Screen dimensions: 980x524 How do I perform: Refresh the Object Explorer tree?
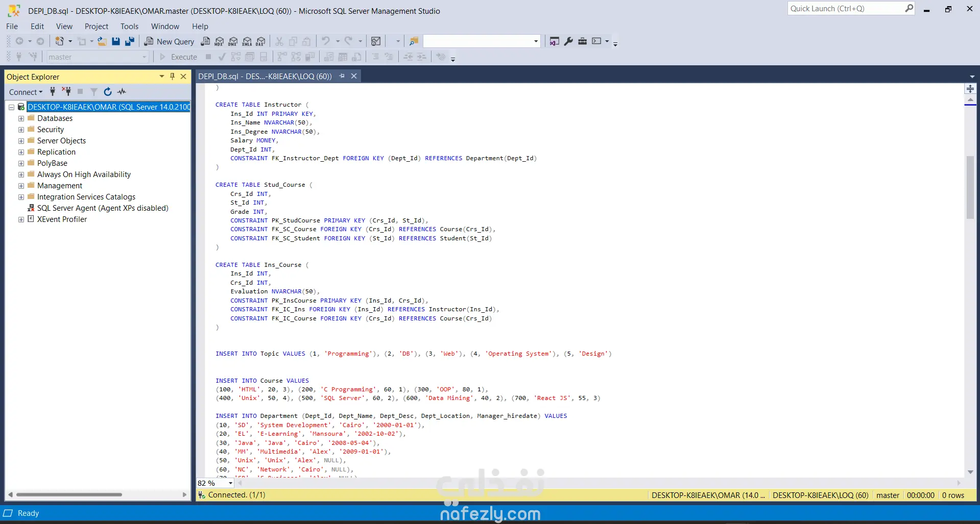coord(108,92)
